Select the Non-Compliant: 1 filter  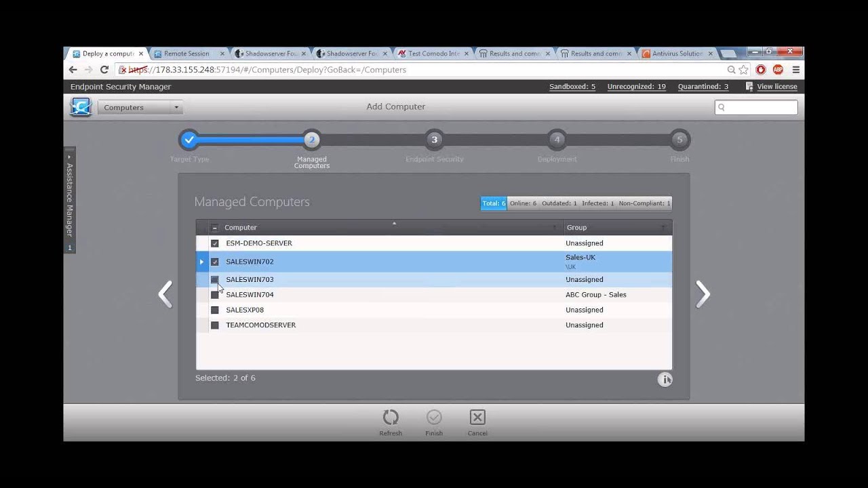click(x=644, y=203)
